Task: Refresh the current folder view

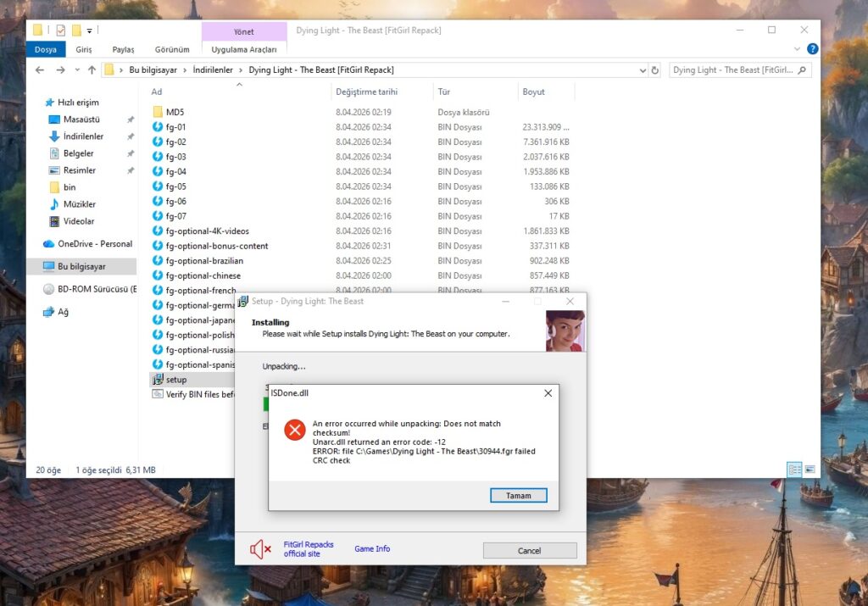Action: click(x=655, y=70)
